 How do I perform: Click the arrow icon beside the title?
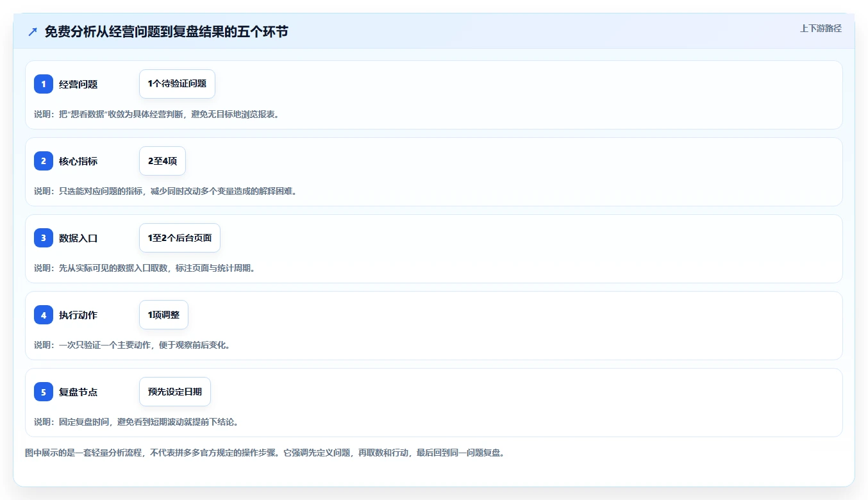(x=33, y=31)
